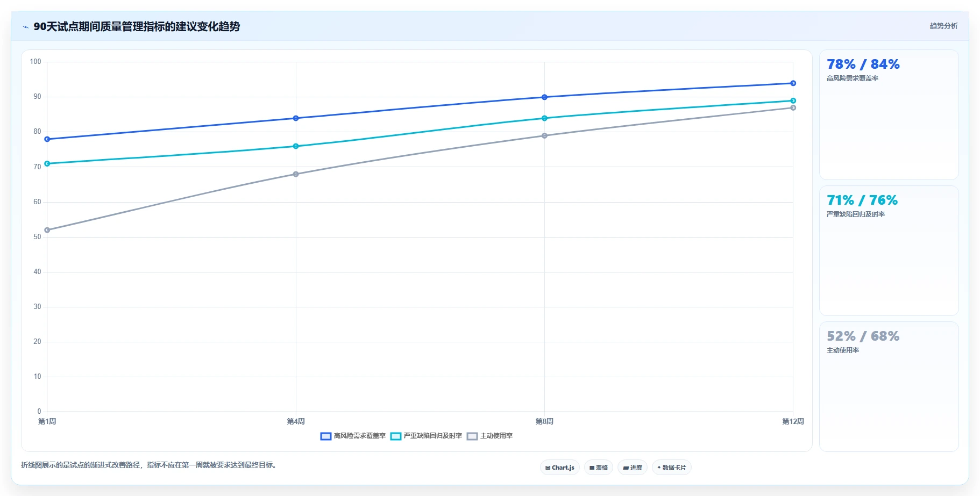Click the 趋势分析 label in the header

(943, 26)
